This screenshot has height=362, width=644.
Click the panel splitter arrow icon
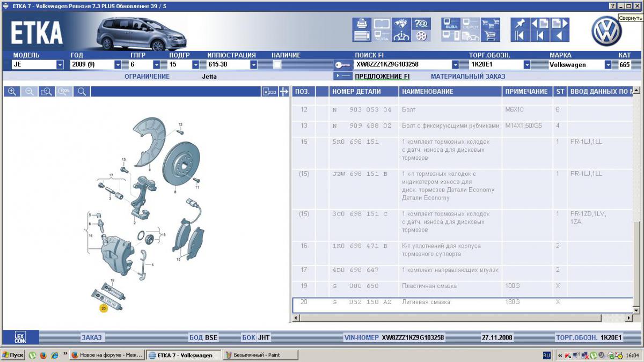[284, 92]
